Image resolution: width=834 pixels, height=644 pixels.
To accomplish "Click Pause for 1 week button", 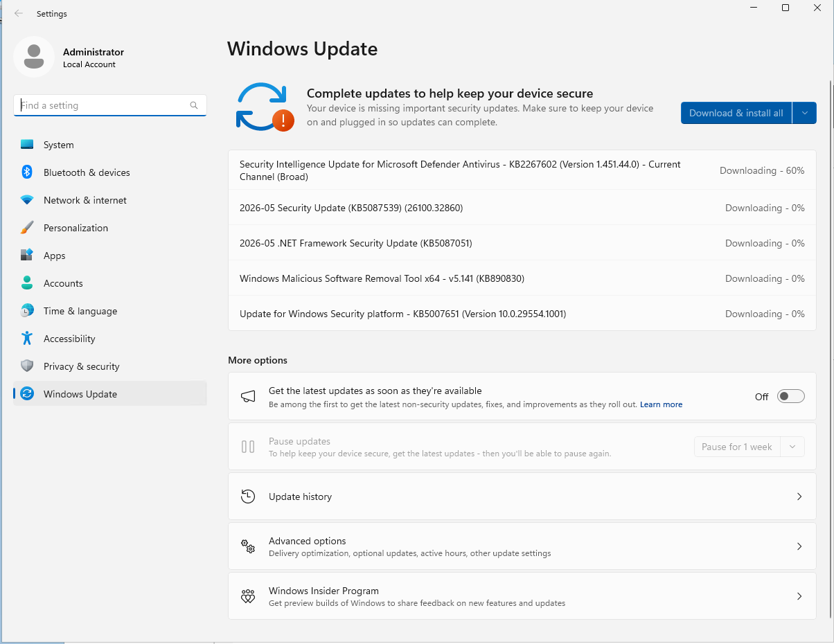I will (x=737, y=447).
